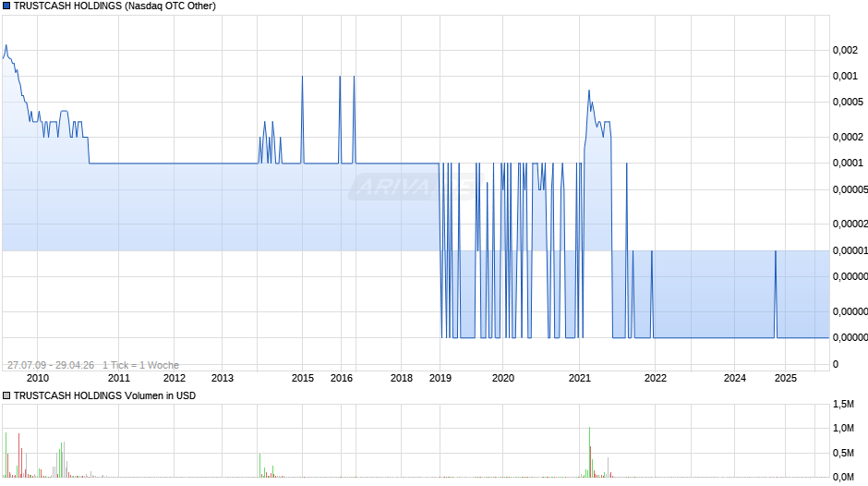Click the 2024 year label on x-axis
The width and height of the screenshot is (868, 486).
(x=735, y=378)
